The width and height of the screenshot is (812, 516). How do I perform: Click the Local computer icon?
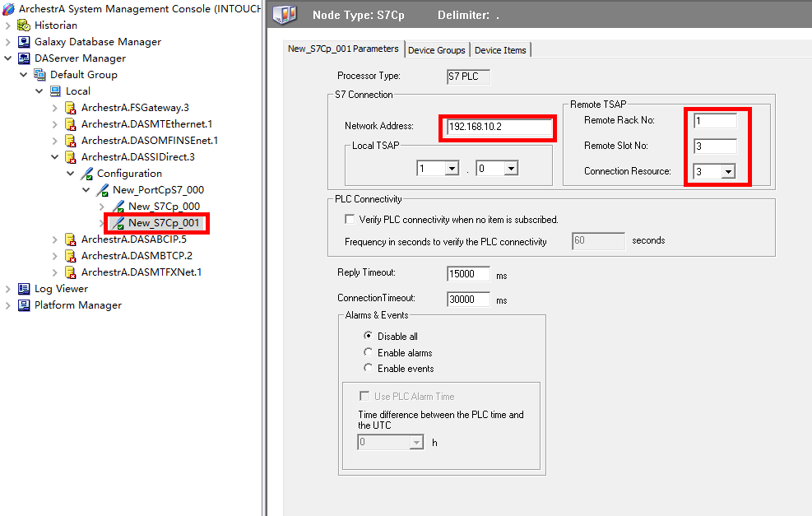coord(55,91)
